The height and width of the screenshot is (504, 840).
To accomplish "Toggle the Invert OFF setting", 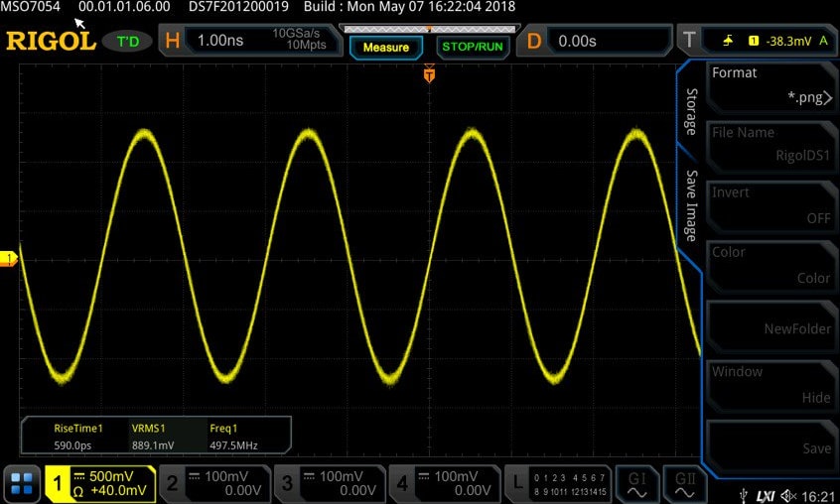I will coord(770,205).
